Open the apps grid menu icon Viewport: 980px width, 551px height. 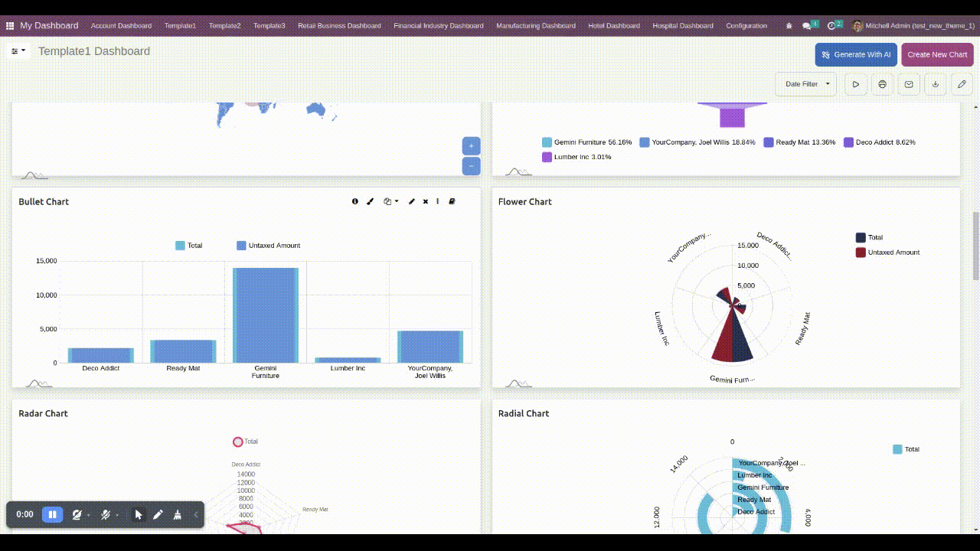(x=10, y=25)
